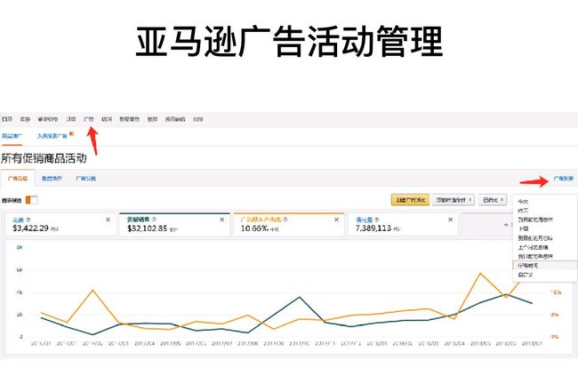Toggle the show chart switch
578x392 pixels.
(32, 200)
